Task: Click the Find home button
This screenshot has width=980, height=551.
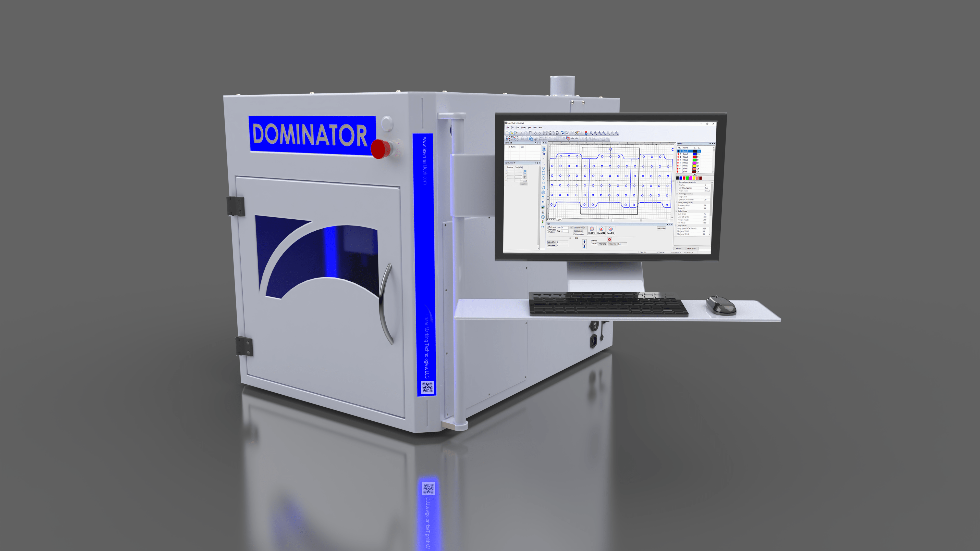Action: pyautogui.click(x=603, y=244)
